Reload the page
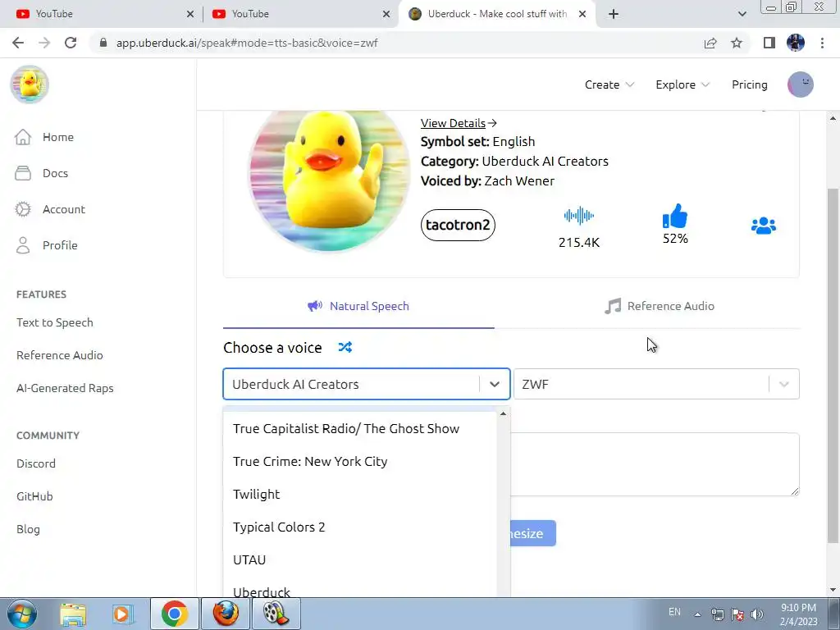Viewport: 840px width, 630px height. pos(71,43)
